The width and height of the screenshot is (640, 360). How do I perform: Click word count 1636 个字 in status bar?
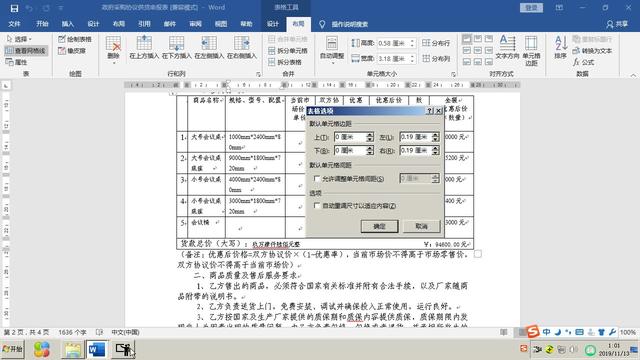[x=72, y=333]
